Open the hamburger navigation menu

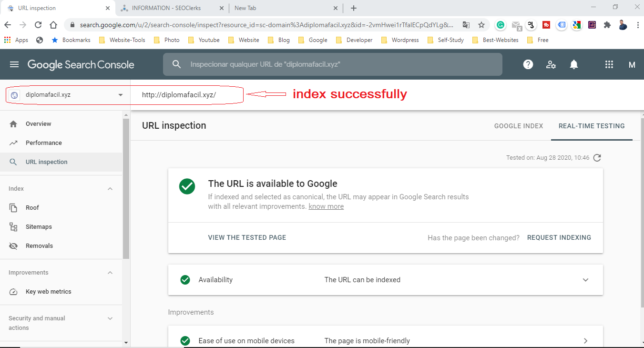pyautogui.click(x=14, y=64)
